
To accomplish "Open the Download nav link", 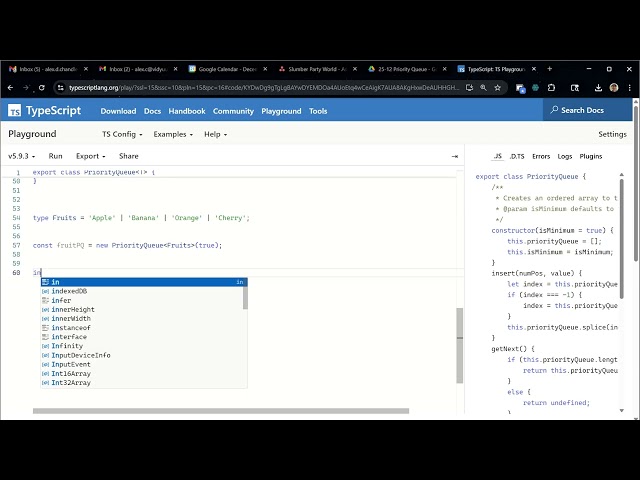I will coord(118,111).
